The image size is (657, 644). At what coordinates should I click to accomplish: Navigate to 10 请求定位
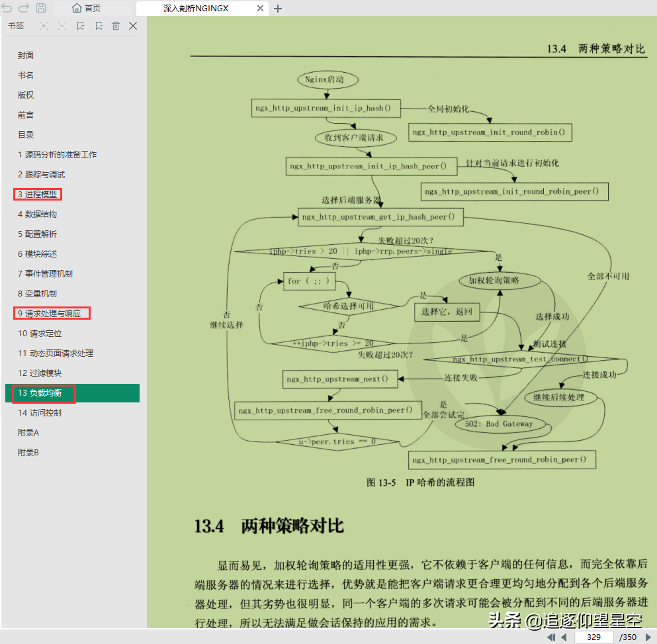coord(40,334)
